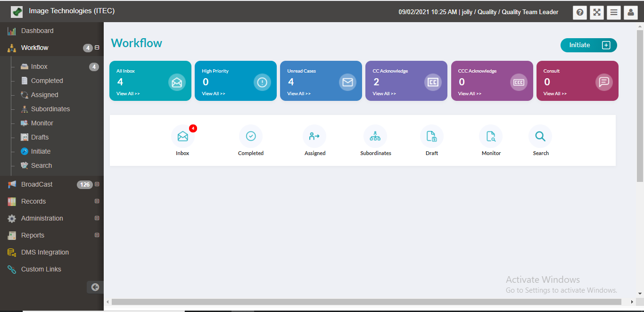Open View All under High Priority card
This screenshot has width=644, height=312.
tap(213, 93)
